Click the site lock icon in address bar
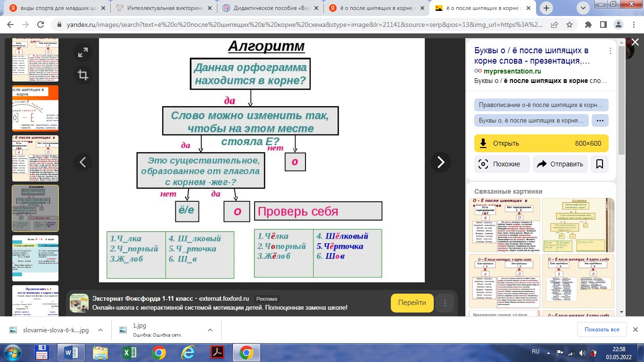Viewport: 644px width, 362px height. point(59,25)
